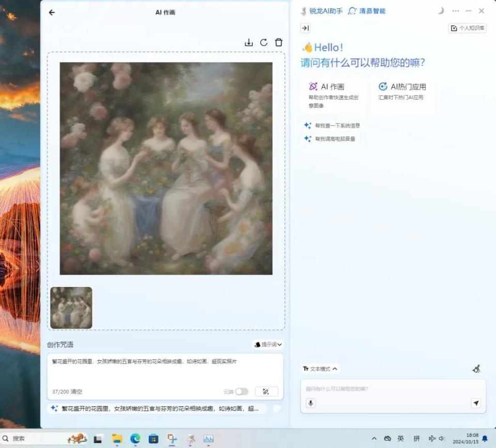Clear chat history with the broom icon
Screen dimensions: 496x448
tap(476, 369)
